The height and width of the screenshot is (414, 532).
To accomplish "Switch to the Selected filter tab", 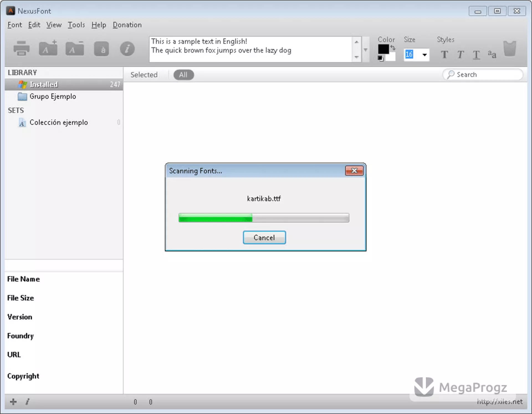I will pyautogui.click(x=144, y=75).
